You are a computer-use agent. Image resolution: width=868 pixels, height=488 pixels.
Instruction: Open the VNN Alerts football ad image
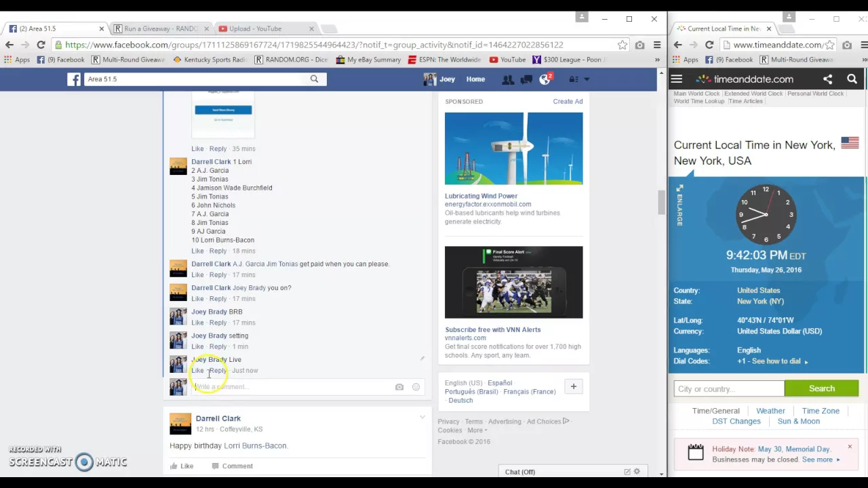(x=513, y=282)
